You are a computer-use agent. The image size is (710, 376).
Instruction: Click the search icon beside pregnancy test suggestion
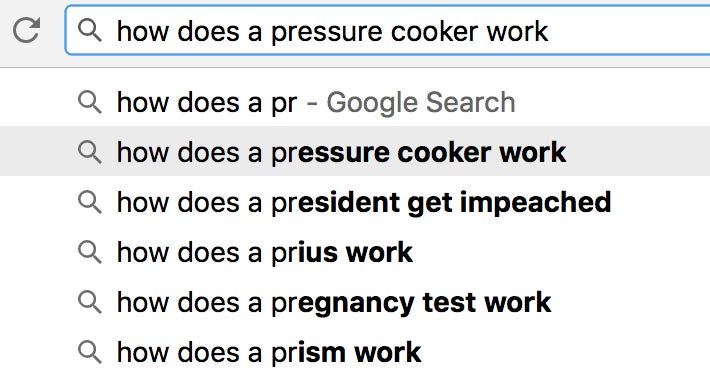pyautogui.click(x=89, y=302)
